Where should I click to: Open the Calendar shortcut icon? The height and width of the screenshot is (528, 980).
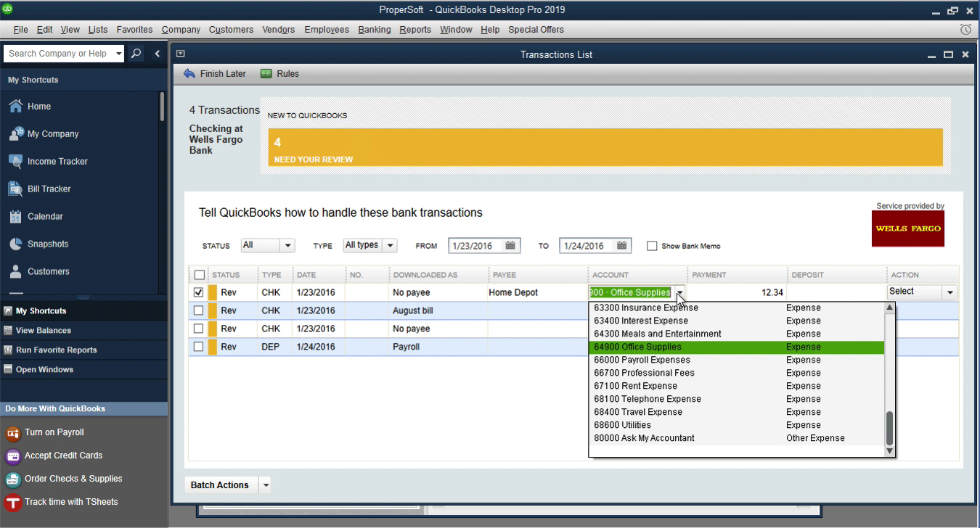15,216
